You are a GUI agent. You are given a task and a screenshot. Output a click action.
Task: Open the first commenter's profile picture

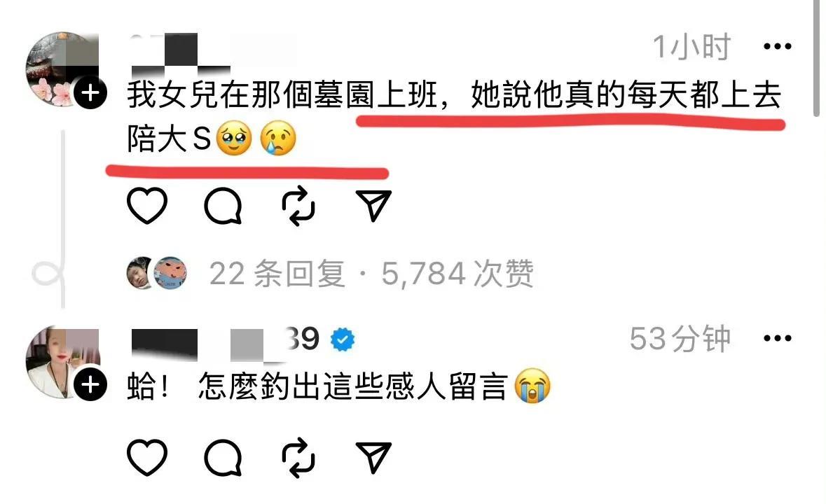(x=62, y=69)
